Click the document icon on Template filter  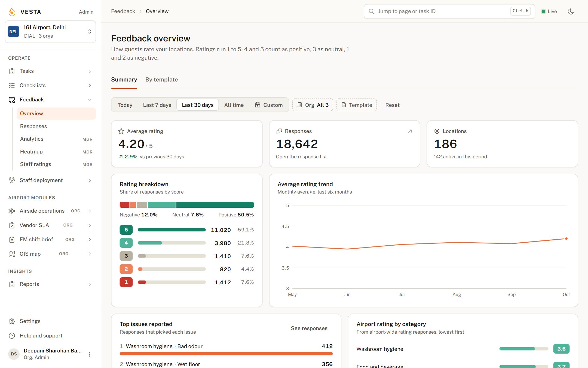tap(344, 105)
